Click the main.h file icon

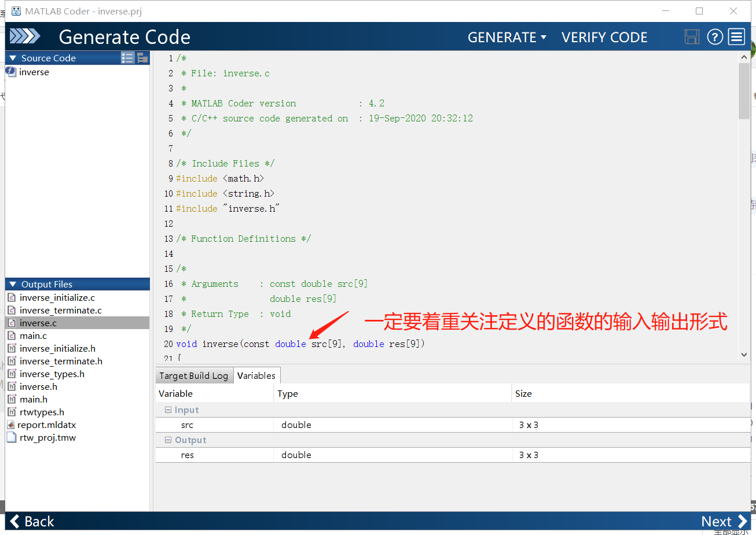tap(12, 399)
